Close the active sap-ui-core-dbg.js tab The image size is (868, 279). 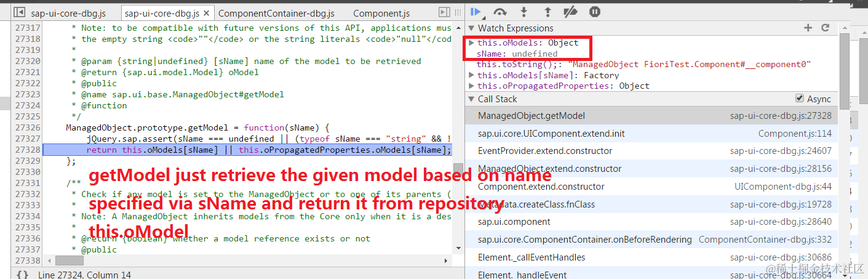point(206,13)
